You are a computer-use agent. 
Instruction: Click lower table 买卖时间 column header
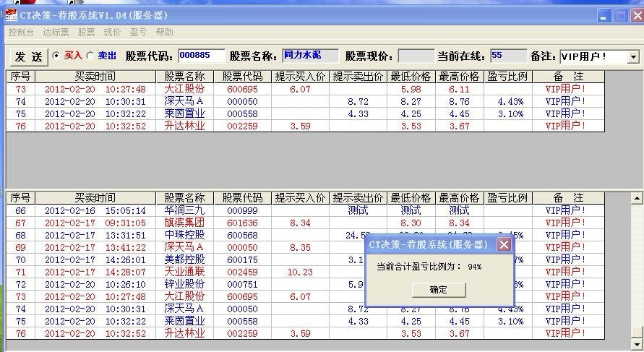95,198
